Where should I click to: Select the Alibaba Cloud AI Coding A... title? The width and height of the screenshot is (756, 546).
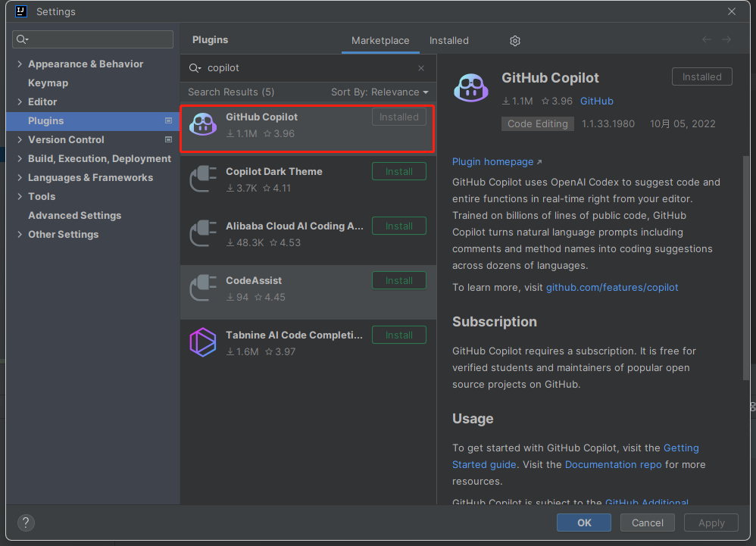[x=295, y=226]
